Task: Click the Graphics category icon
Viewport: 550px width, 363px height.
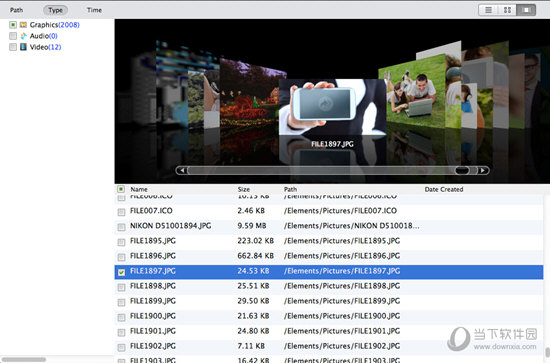Action: (x=23, y=25)
